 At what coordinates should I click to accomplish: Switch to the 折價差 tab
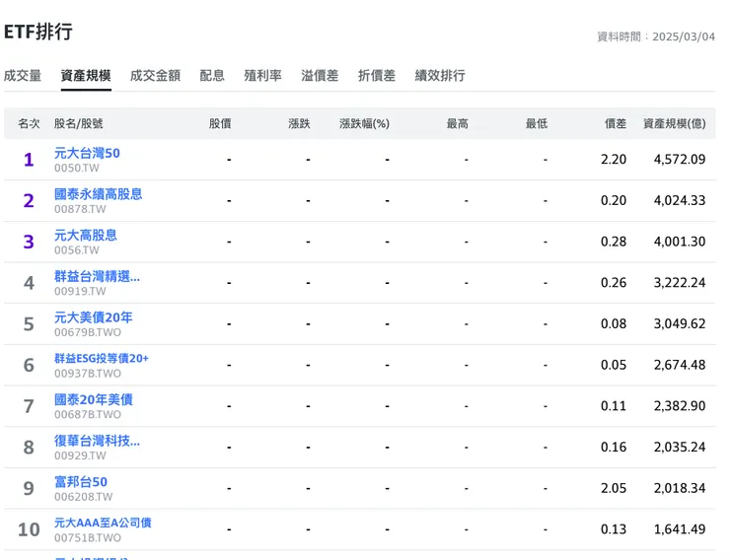pyautogui.click(x=376, y=75)
